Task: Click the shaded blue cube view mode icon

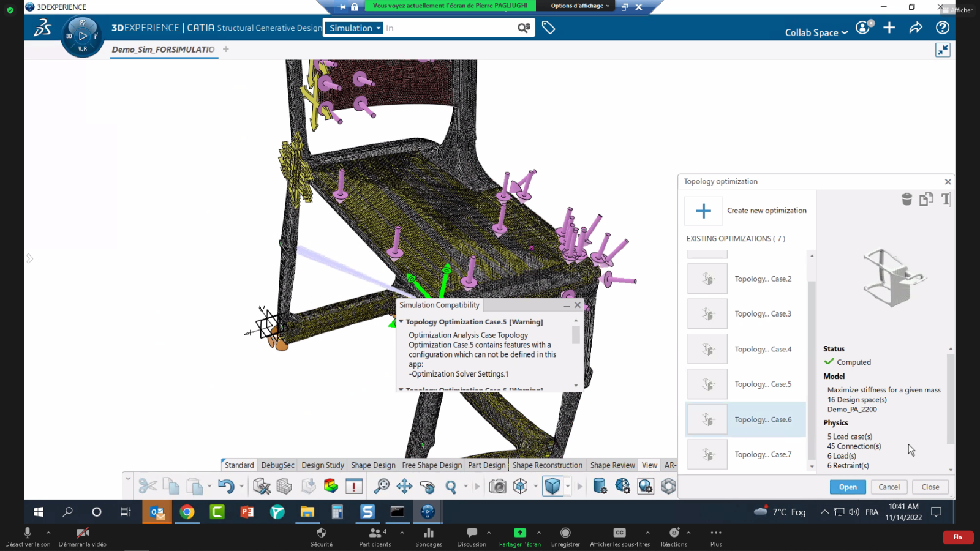Action: click(x=552, y=486)
